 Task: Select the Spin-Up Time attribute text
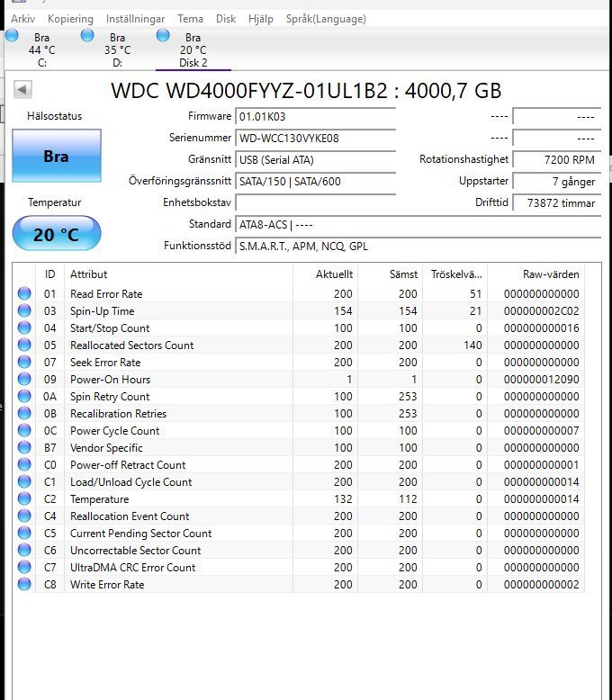(103, 310)
